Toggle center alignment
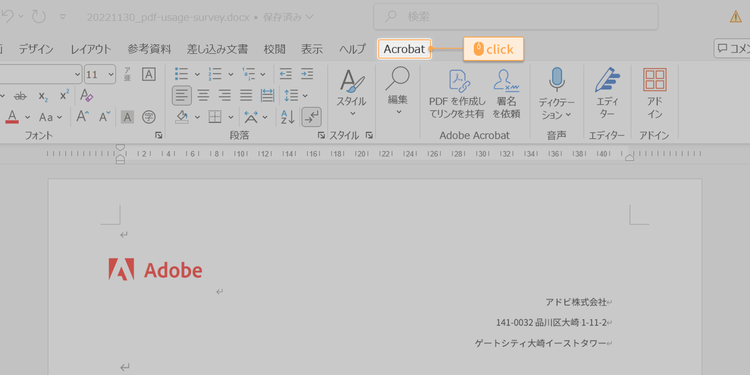This screenshot has width=750, height=375. tap(203, 96)
